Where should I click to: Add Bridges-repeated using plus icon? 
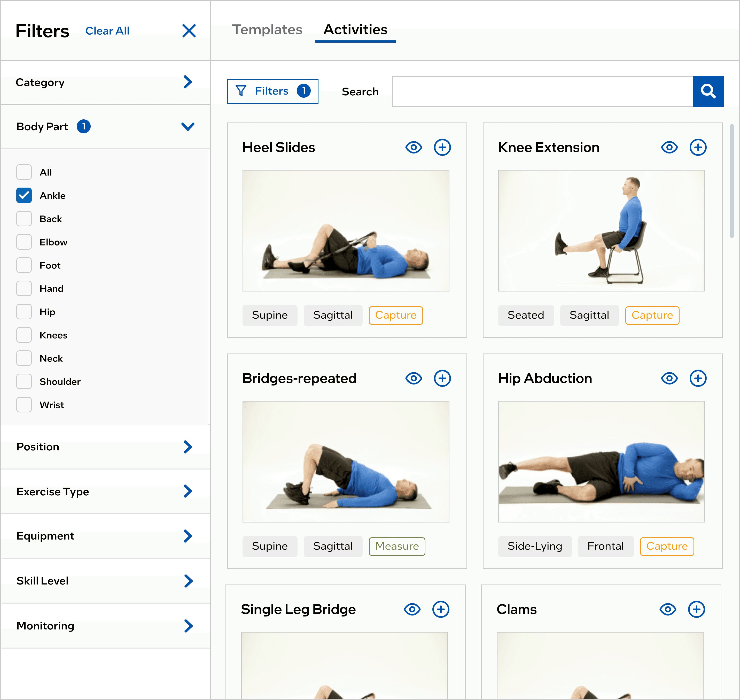[x=442, y=378]
